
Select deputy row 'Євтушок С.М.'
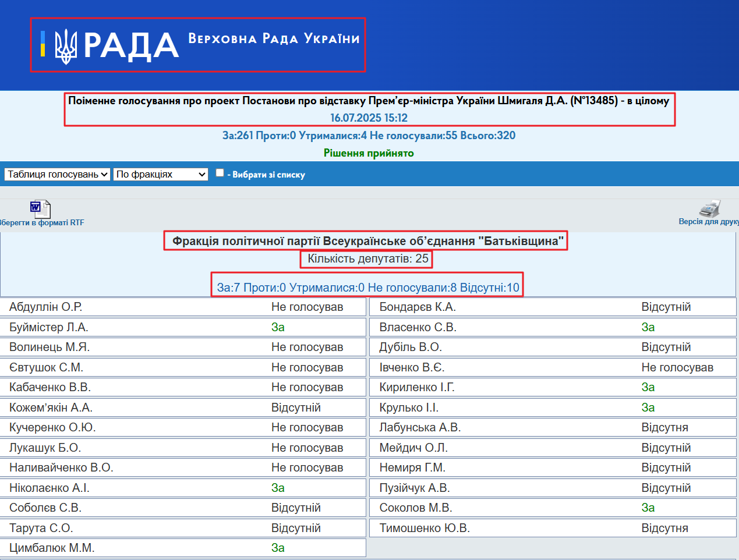coord(183,367)
